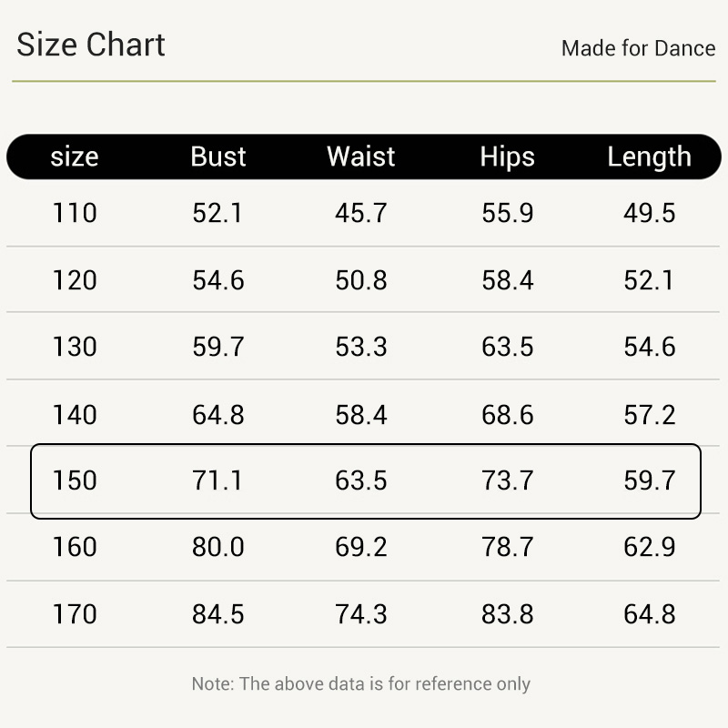Click bust value 80.0 for size 160

[x=217, y=547]
